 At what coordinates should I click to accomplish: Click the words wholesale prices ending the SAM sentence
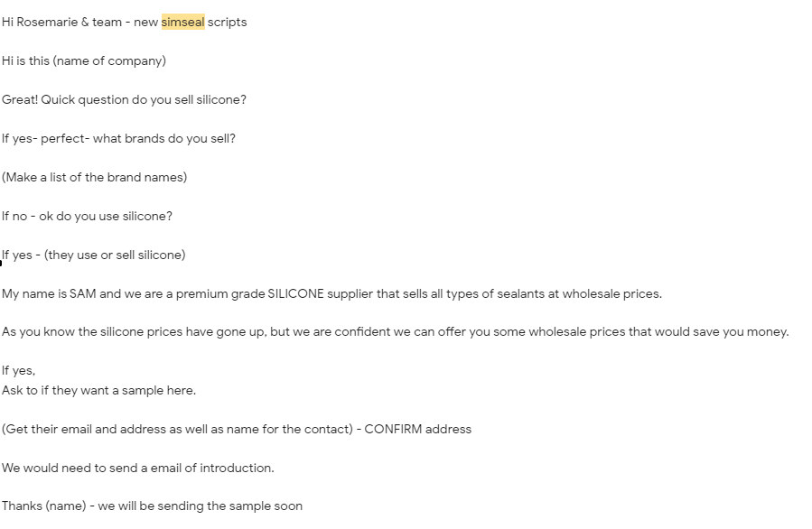pos(612,294)
